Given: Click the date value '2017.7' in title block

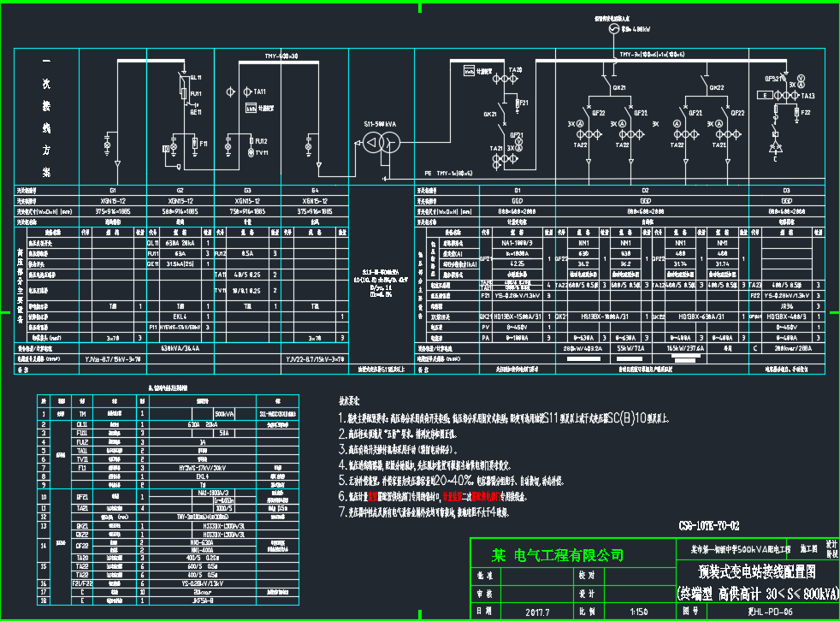Looking at the screenshot, I should 537,612.
